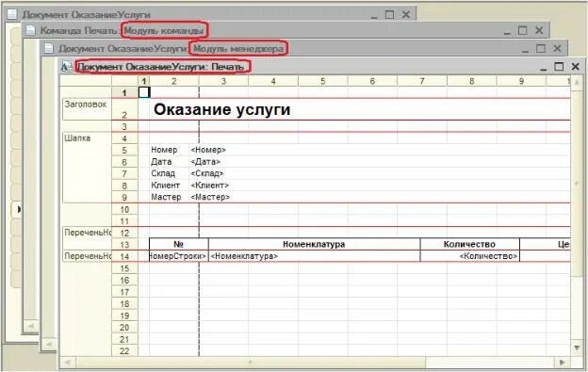This screenshot has height=372, width=588.
Task: Select row header 14
Action: [125, 256]
